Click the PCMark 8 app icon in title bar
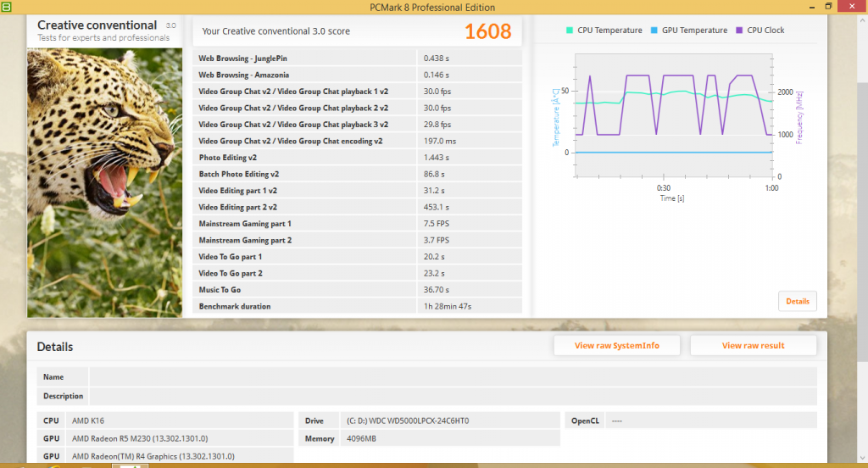Viewport: 868px width, 468px height. coord(6,7)
